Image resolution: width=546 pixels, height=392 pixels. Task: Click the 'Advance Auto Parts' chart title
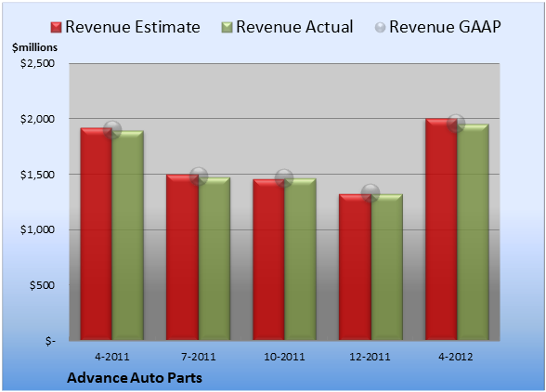point(135,378)
